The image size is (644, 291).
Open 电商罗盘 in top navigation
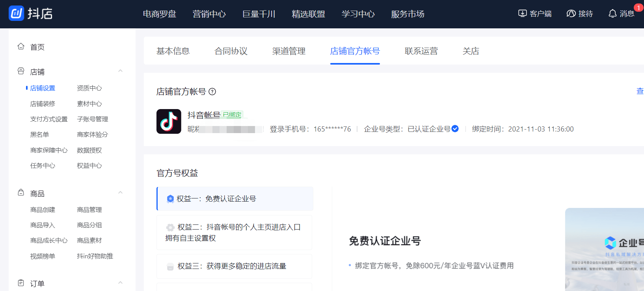click(x=160, y=14)
